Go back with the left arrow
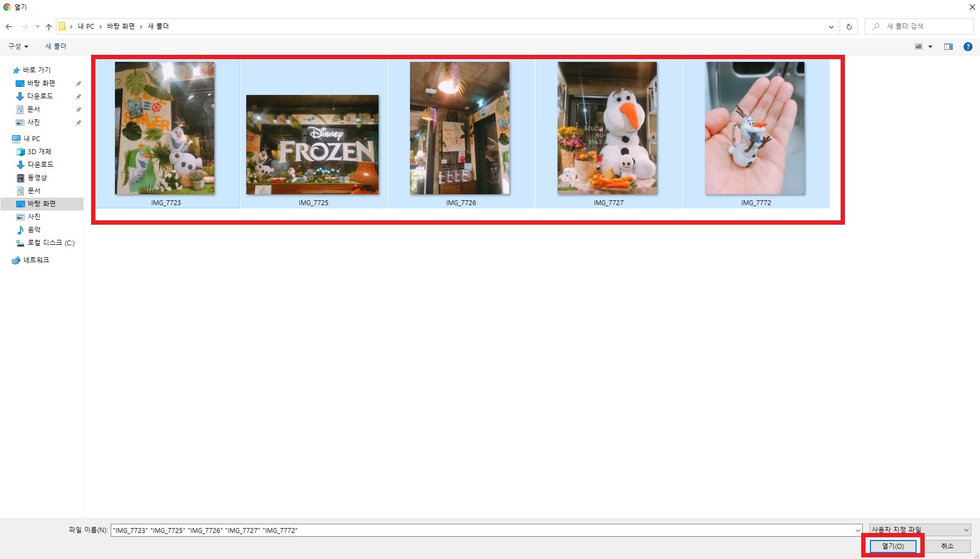 click(9, 27)
